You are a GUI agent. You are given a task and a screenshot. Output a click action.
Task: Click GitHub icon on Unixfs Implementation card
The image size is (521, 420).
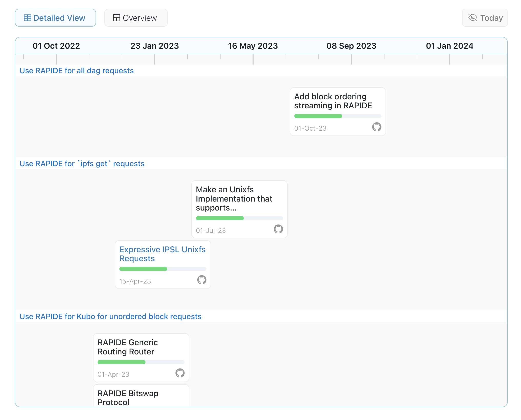click(278, 229)
